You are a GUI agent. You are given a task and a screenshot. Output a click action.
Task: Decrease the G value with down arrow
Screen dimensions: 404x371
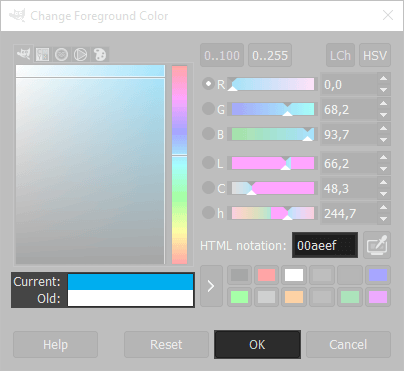click(384, 115)
